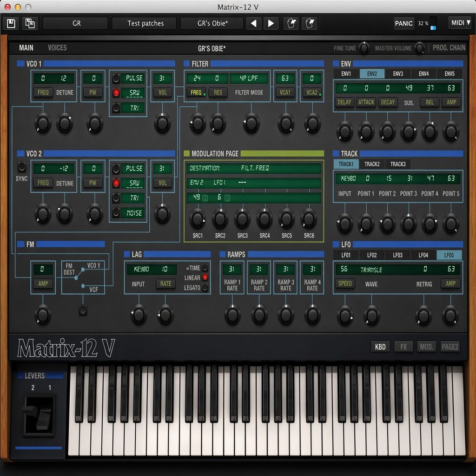This screenshot has width=476, height=476.
Task: Enable the LAG LEGATO option
Action: [205, 287]
